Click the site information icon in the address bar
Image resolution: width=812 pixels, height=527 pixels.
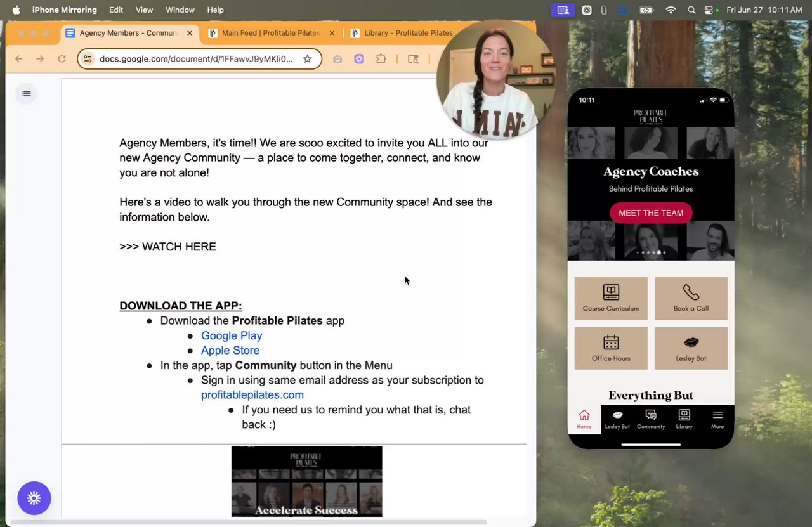pyautogui.click(x=88, y=59)
